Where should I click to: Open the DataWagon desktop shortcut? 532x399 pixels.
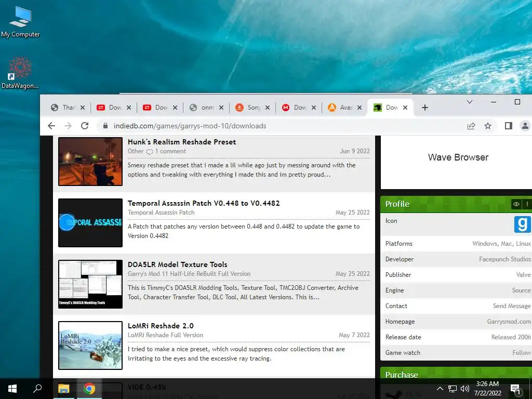(x=20, y=73)
